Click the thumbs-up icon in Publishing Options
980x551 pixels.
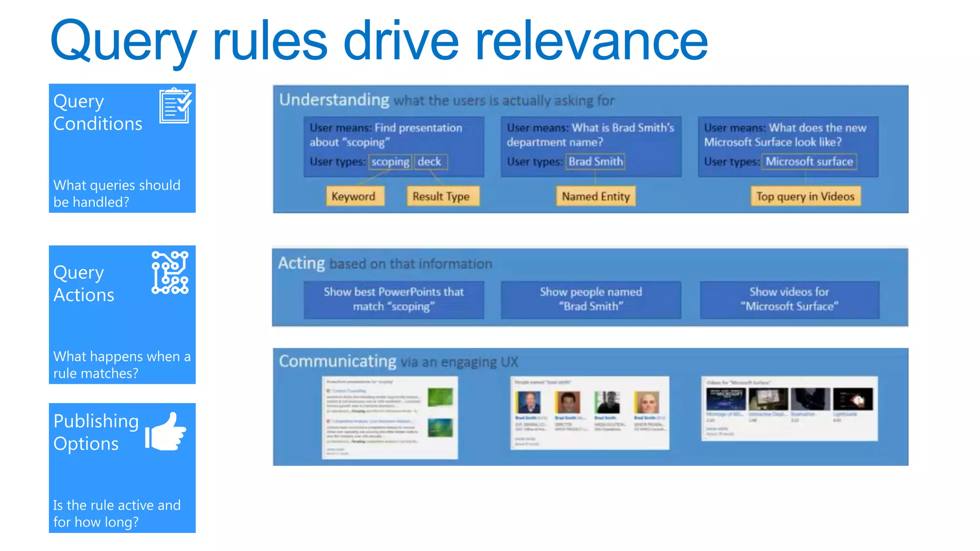[x=166, y=432]
